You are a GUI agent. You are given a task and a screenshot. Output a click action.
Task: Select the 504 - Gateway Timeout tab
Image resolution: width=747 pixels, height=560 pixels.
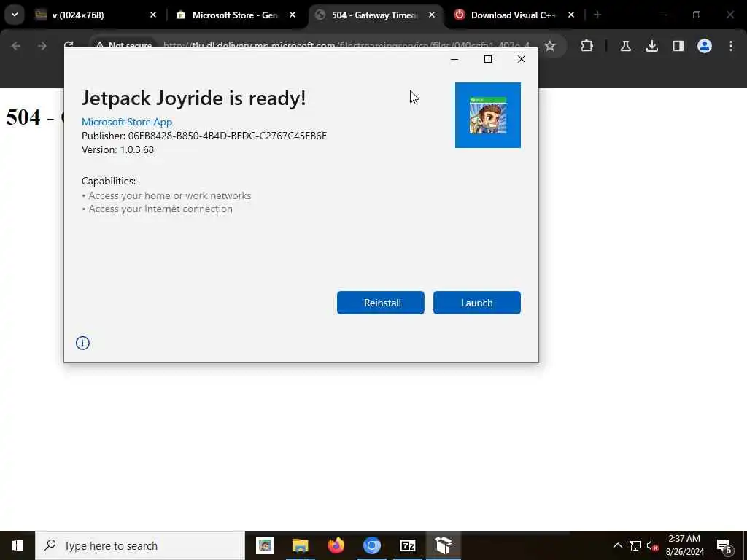click(x=376, y=15)
